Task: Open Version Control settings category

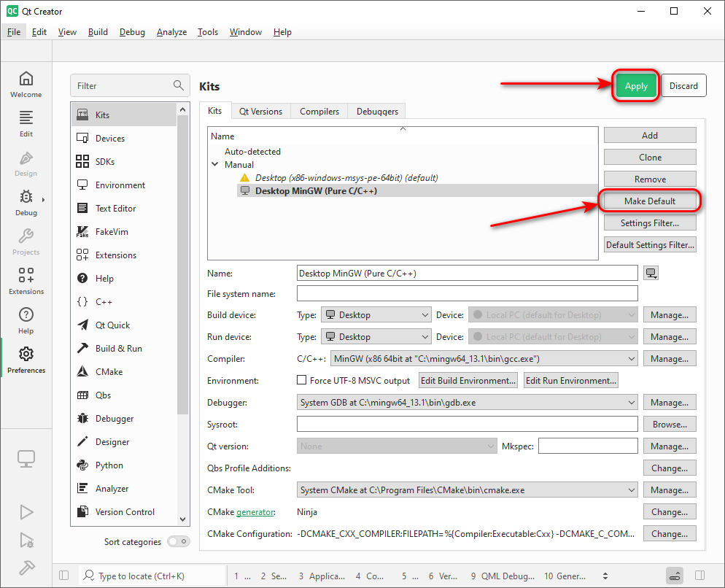Action: pyautogui.click(x=124, y=511)
